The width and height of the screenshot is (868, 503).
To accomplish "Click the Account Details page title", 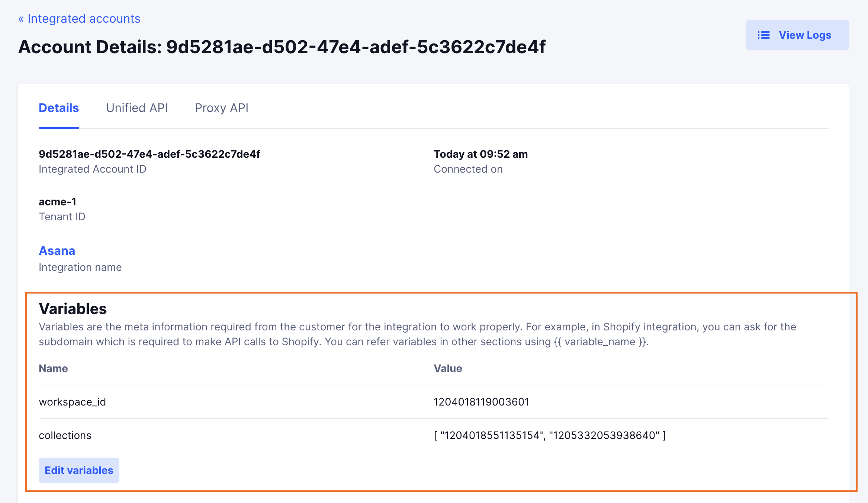I will (x=282, y=47).
